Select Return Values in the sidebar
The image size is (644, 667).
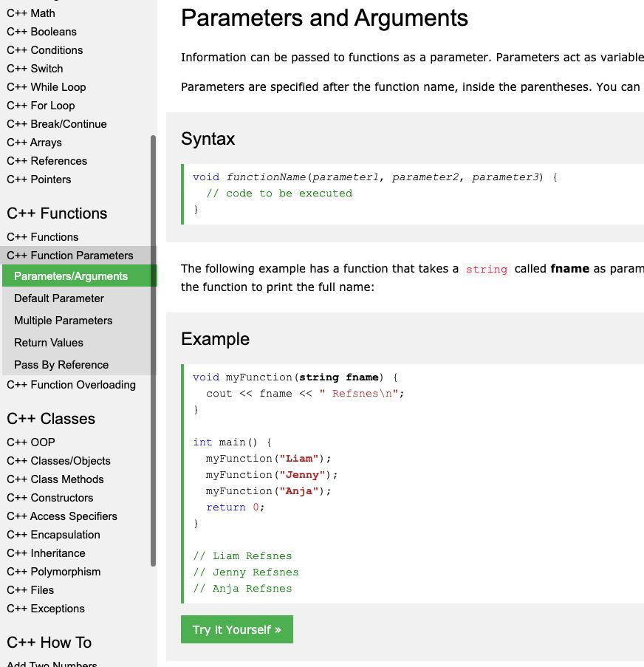click(49, 343)
